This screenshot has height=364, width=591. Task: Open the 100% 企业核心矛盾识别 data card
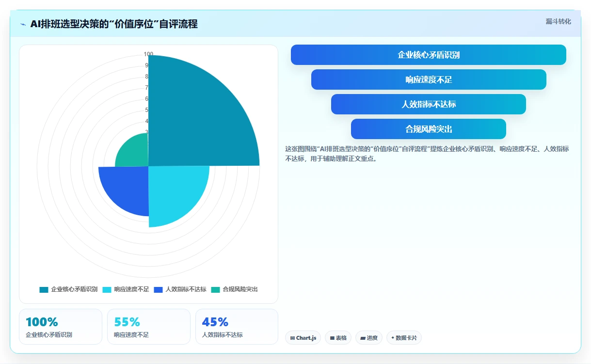click(x=61, y=327)
